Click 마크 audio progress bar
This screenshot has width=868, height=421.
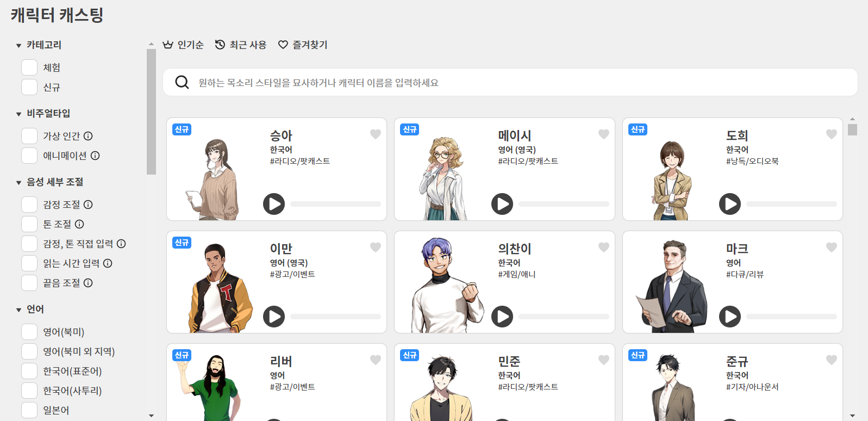click(791, 317)
